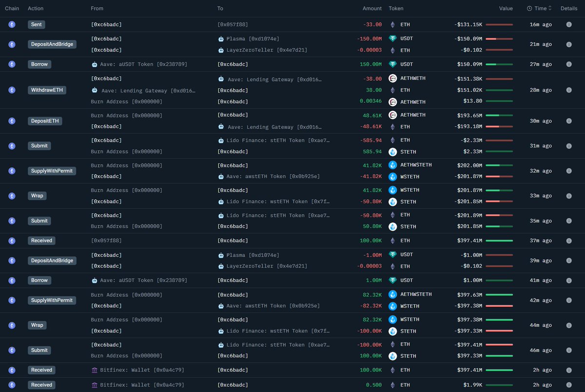Click Borrow badge on 27m ago row
The image size is (585, 392).
click(x=39, y=64)
